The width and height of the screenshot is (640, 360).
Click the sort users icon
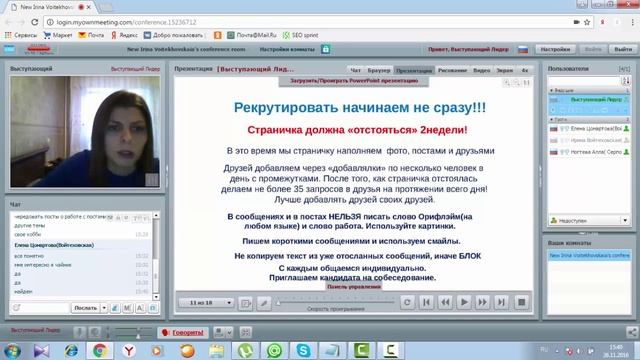[626, 80]
